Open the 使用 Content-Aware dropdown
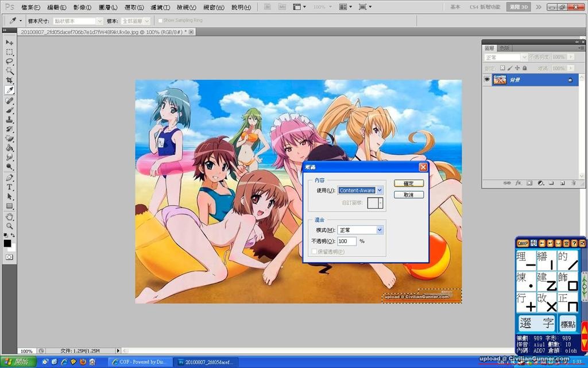This screenshot has height=368, width=588. [360, 190]
